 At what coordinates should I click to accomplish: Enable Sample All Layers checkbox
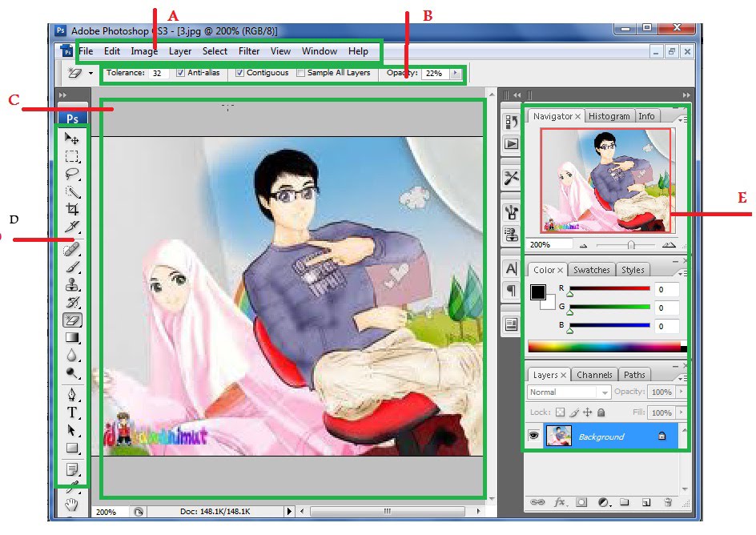(300, 73)
